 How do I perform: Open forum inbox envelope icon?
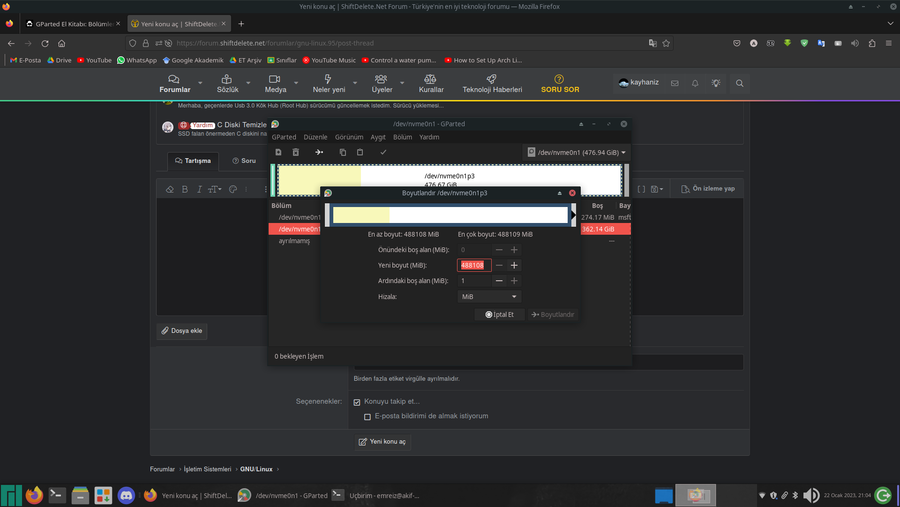[x=675, y=83]
